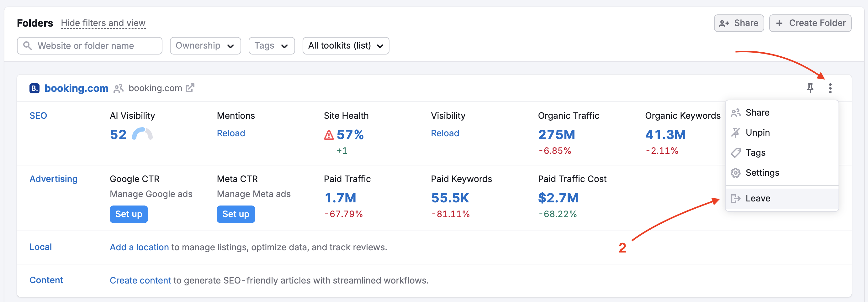Click the booking.com favicon logo
The height and width of the screenshot is (302, 868).
click(34, 88)
